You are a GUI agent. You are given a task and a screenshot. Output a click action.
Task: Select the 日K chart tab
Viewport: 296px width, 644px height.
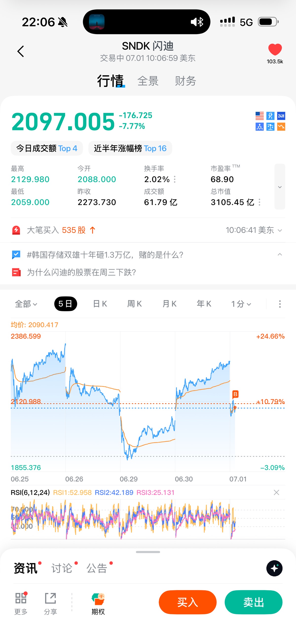pos(100,304)
